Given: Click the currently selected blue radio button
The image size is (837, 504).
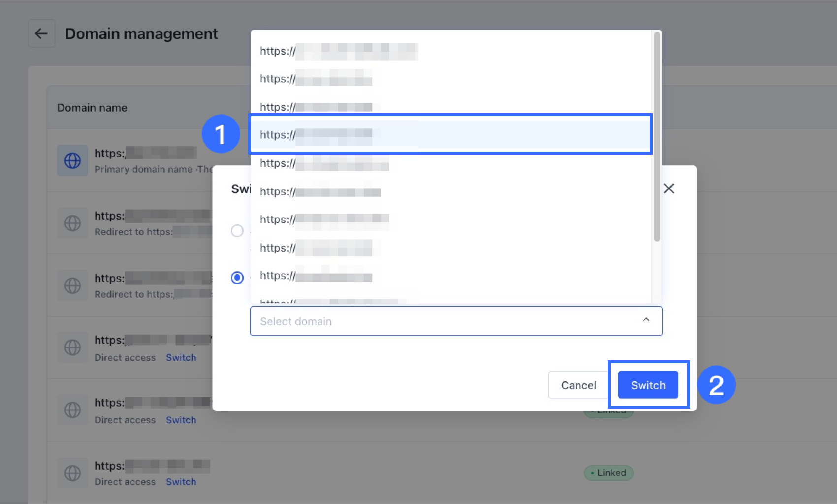Looking at the screenshot, I should click(x=237, y=278).
